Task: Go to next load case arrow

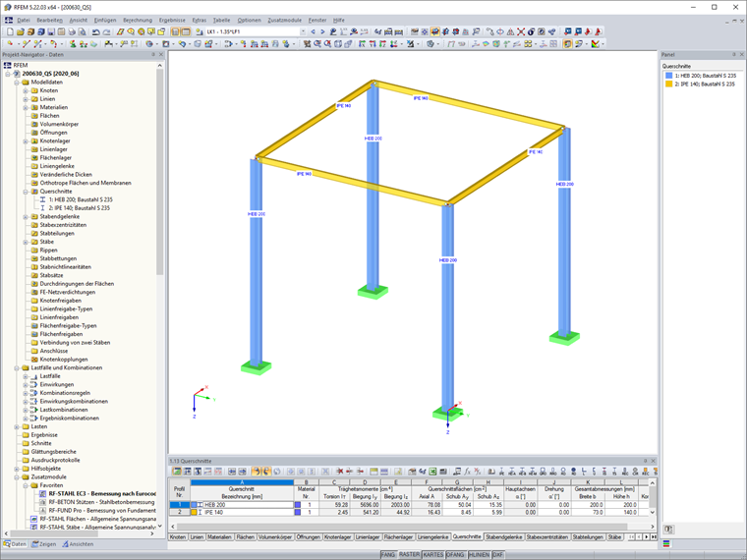Action: (x=322, y=31)
